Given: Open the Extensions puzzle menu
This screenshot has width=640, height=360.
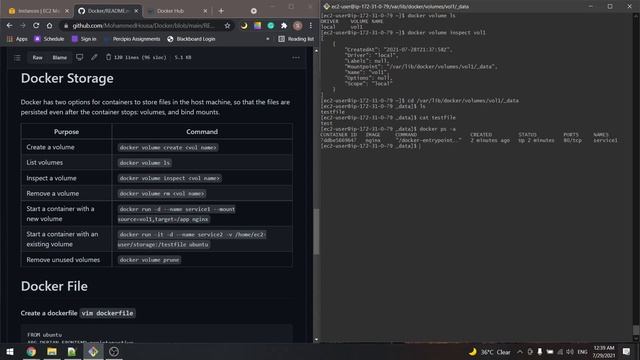Looking at the screenshot, I should (284, 25).
